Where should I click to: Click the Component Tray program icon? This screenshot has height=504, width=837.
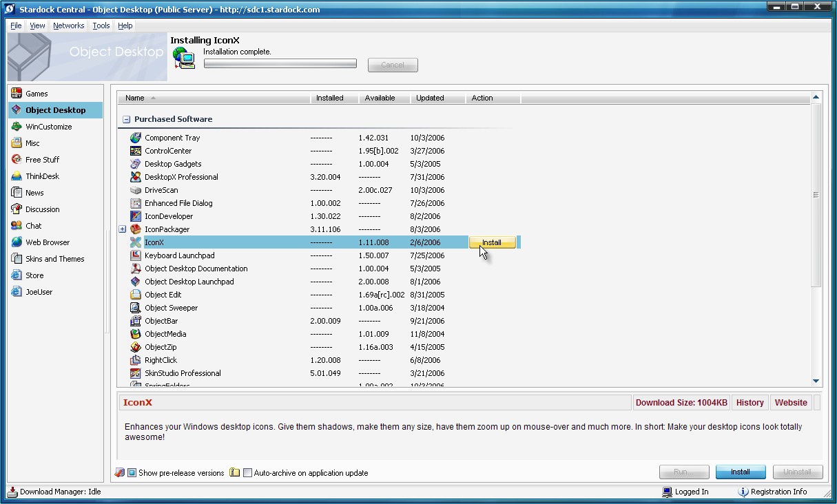pyautogui.click(x=136, y=138)
